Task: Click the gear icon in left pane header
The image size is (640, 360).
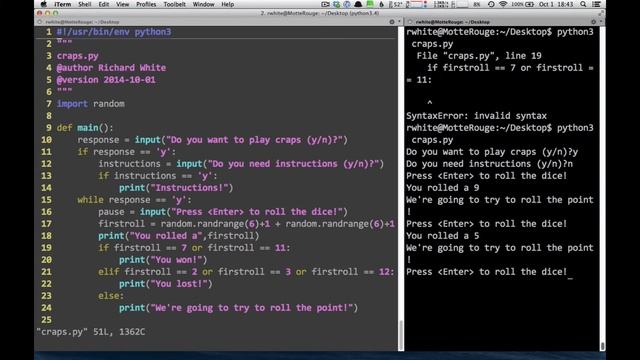Action: pyautogui.click(x=392, y=22)
